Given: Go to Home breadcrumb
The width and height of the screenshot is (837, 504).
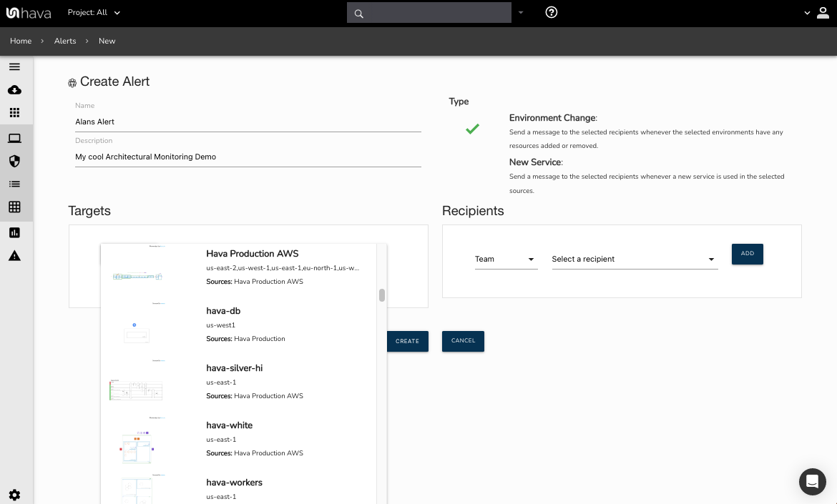Looking at the screenshot, I should [x=21, y=41].
